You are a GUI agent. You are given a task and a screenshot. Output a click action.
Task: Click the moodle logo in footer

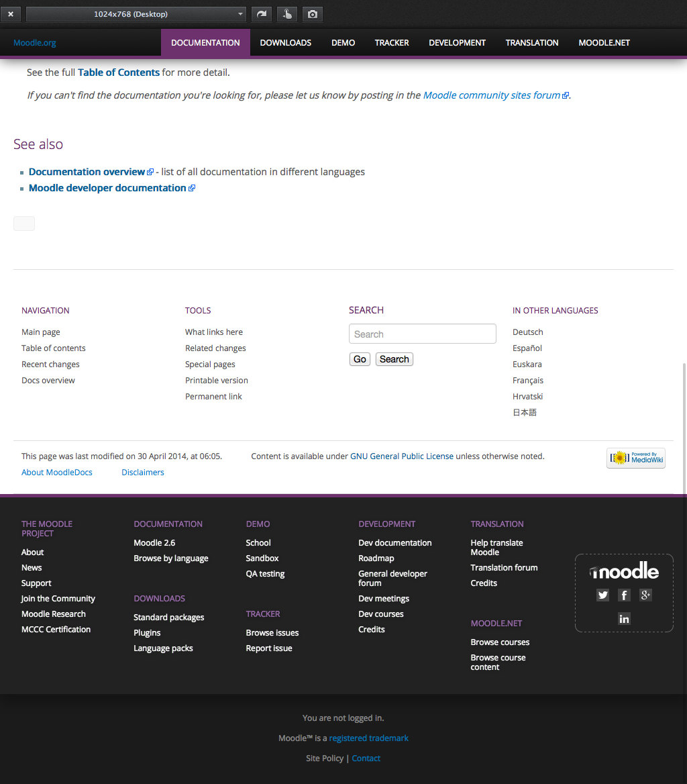click(624, 571)
